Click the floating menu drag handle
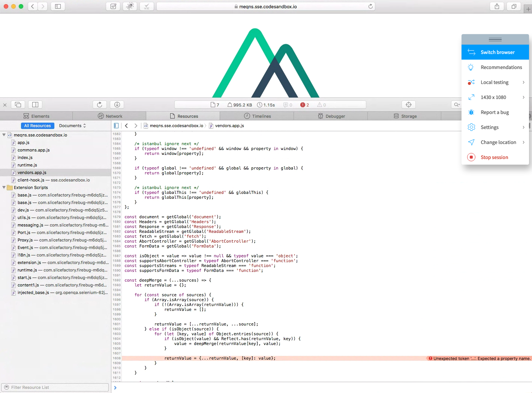Image resolution: width=532 pixels, height=393 pixels. (495, 39)
